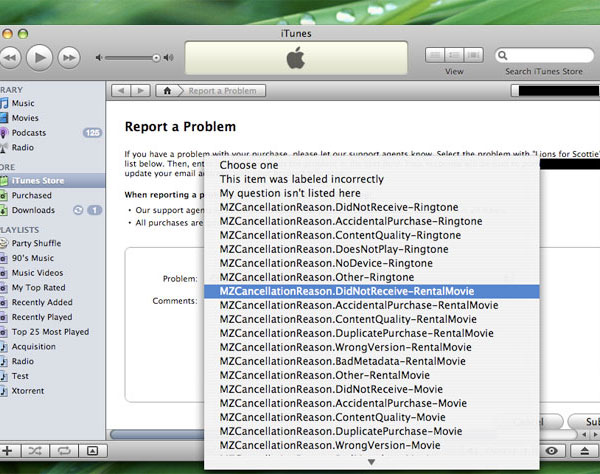
Task: Select MZCancellationReason.ContentQuality-Movie
Action: [372, 417]
